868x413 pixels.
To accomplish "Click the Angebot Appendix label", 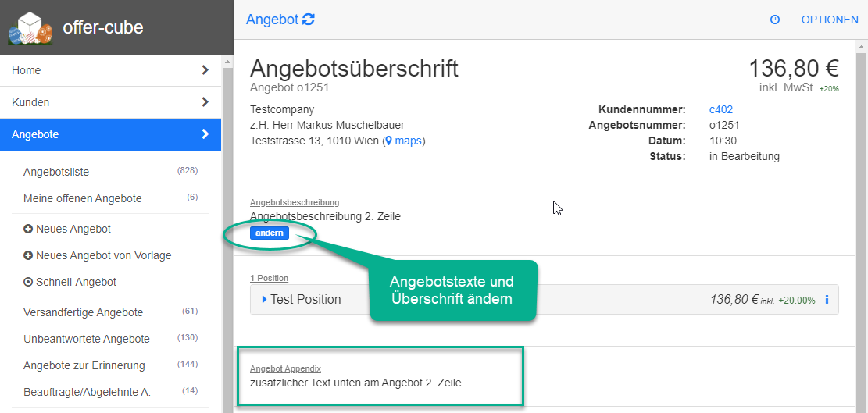I will (286, 368).
